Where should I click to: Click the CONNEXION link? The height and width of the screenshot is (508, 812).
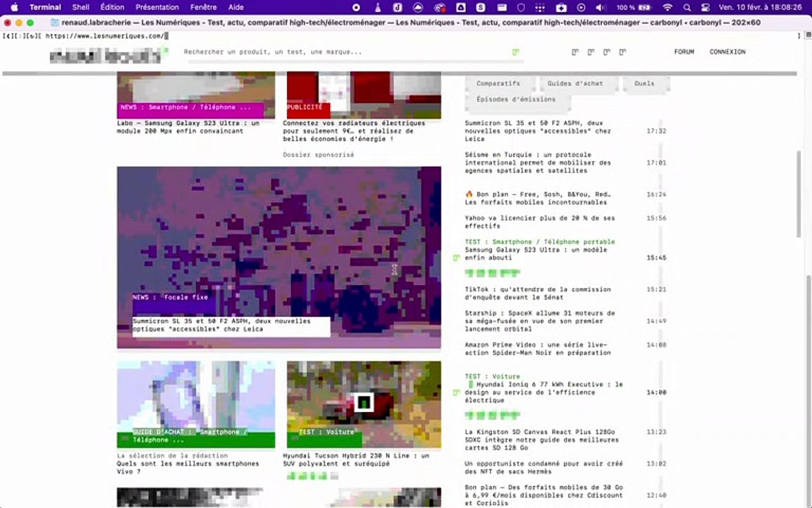click(x=727, y=52)
